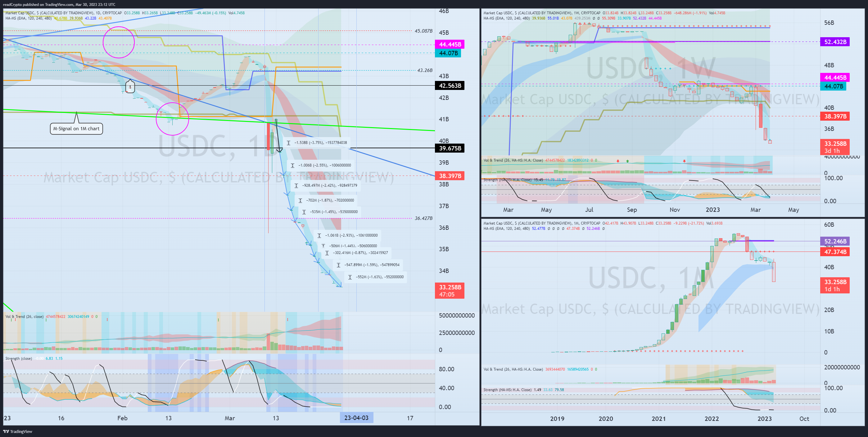
Task: Click black 39.675B price label on daily chart
Action: pos(450,148)
